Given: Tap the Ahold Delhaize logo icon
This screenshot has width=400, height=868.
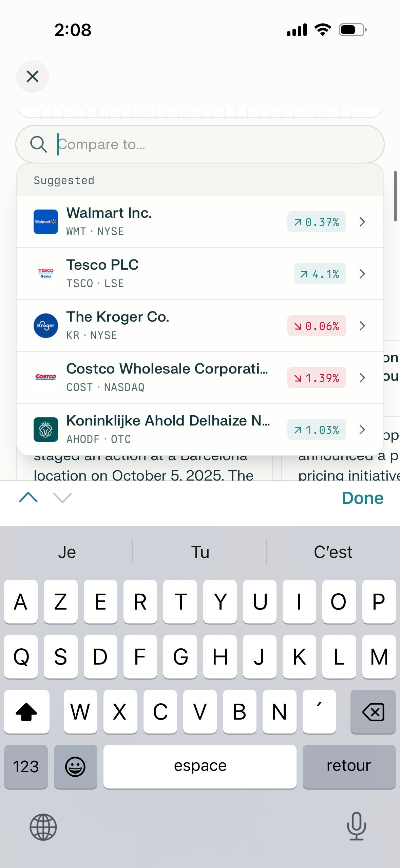Looking at the screenshot, I should point(46,430).
